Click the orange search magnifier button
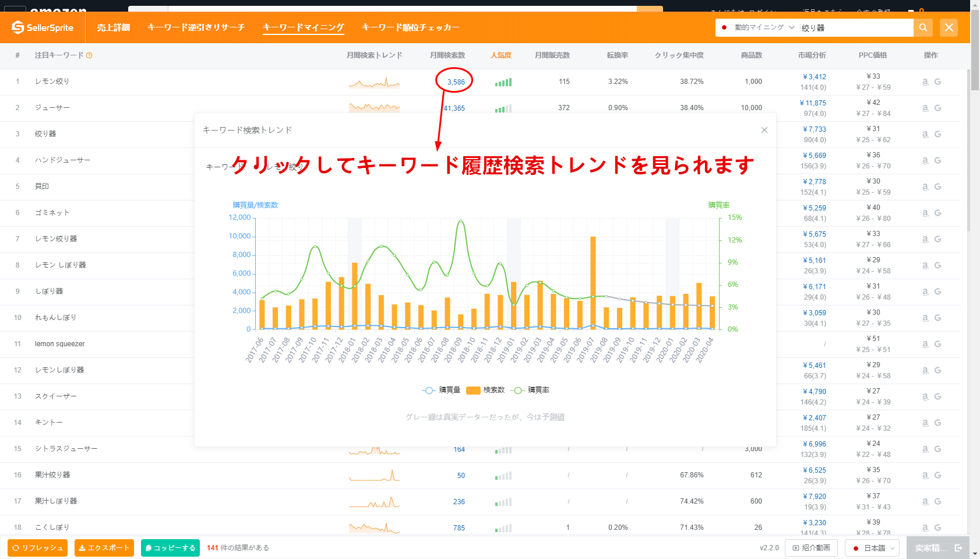 pyautogui.click(x=923, y=27)
